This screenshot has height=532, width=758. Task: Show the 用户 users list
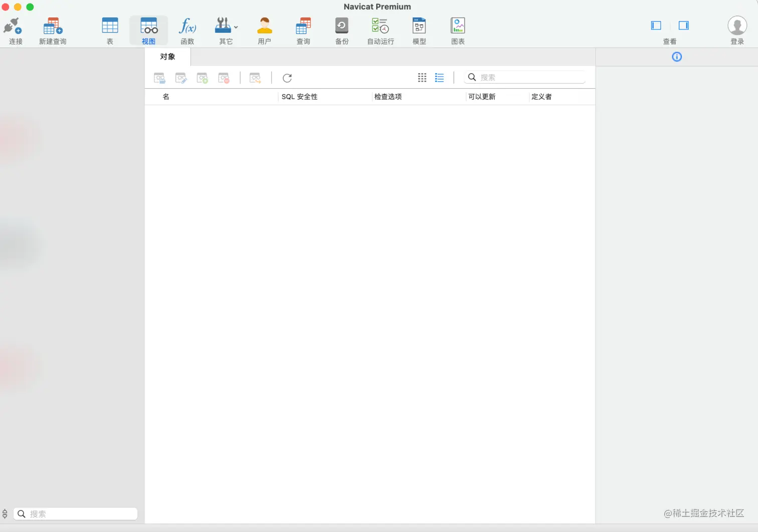[x=265, y=26]
